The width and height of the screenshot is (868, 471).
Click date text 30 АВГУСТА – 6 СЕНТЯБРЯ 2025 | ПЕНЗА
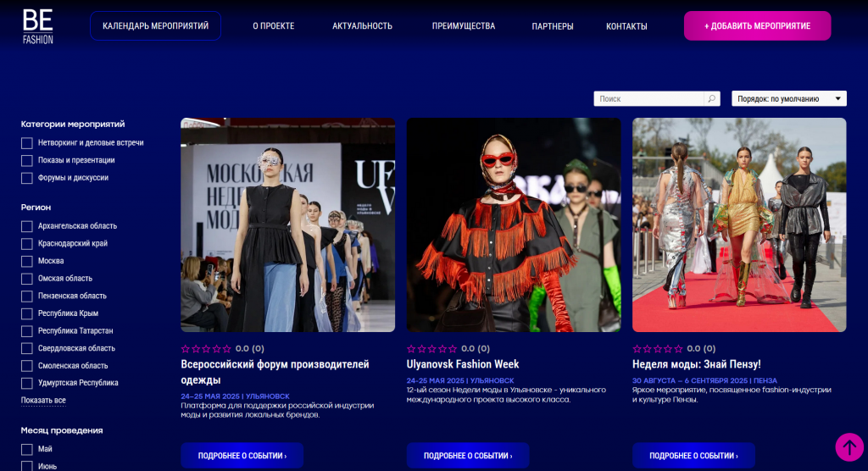click(x=704, y=381)
